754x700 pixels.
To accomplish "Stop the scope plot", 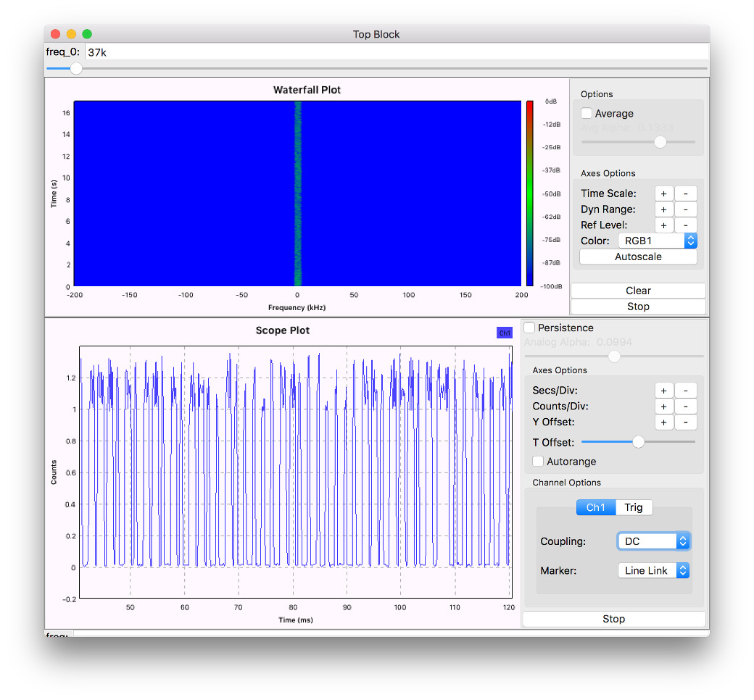I will (613, 620).
